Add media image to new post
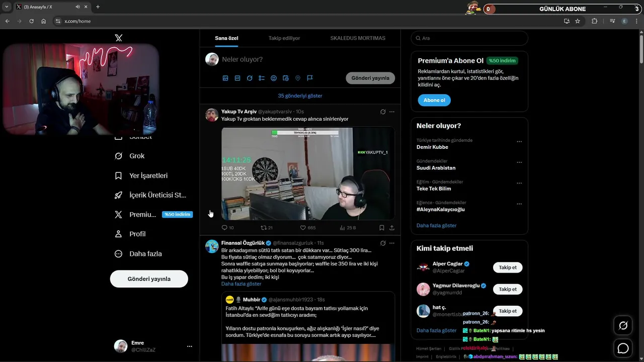Image resolution: width=644 pixels, height=362 pixels. (x=225, y=78)
